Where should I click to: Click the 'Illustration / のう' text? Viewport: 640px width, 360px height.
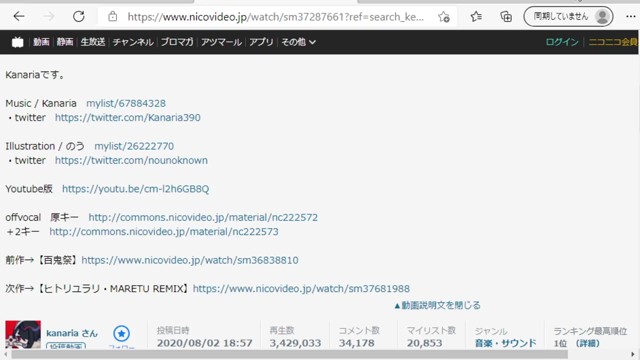pos(45,146)
